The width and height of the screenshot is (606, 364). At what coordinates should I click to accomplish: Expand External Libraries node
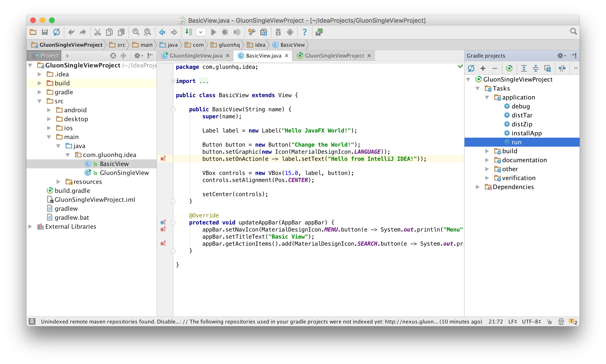30,226
